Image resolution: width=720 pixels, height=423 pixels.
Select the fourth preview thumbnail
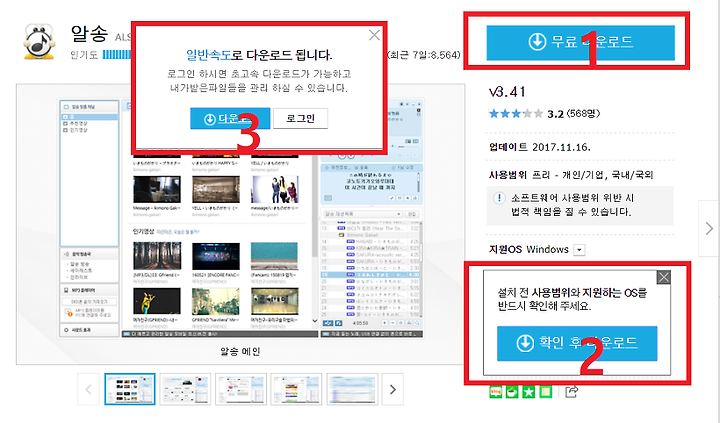pyautogui.click(x=296, y=389)
